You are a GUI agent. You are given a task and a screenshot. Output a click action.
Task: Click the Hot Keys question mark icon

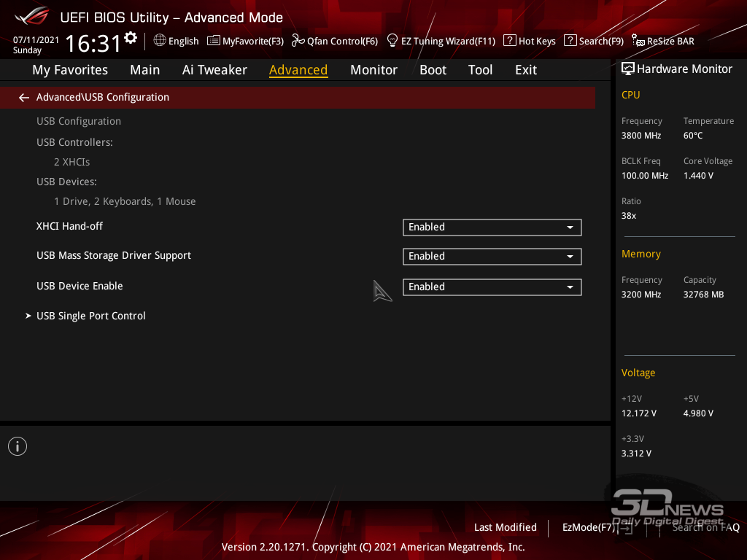[x=510, y=41]
